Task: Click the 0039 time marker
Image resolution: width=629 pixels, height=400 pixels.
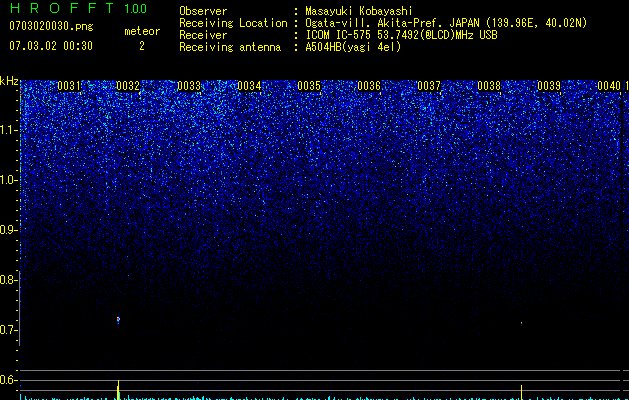Action: [549, 86]
